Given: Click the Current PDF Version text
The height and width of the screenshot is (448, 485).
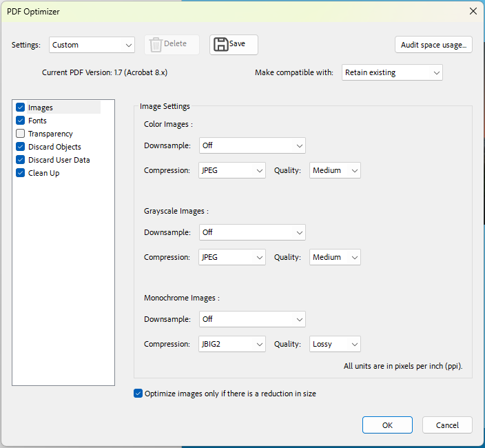Looking at the screenshot, I should coord(105,72).
